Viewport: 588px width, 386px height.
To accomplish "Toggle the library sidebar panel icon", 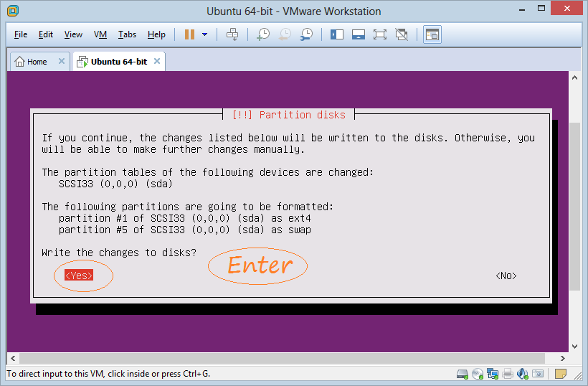I will point(337,34).
